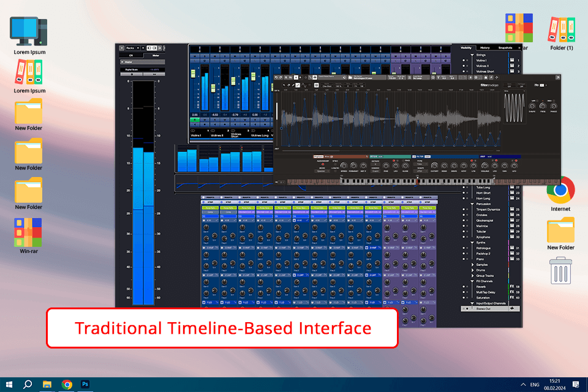Click the lock icon in the sampler toolbar
588x392 pixels.
[x=486, y=78]
